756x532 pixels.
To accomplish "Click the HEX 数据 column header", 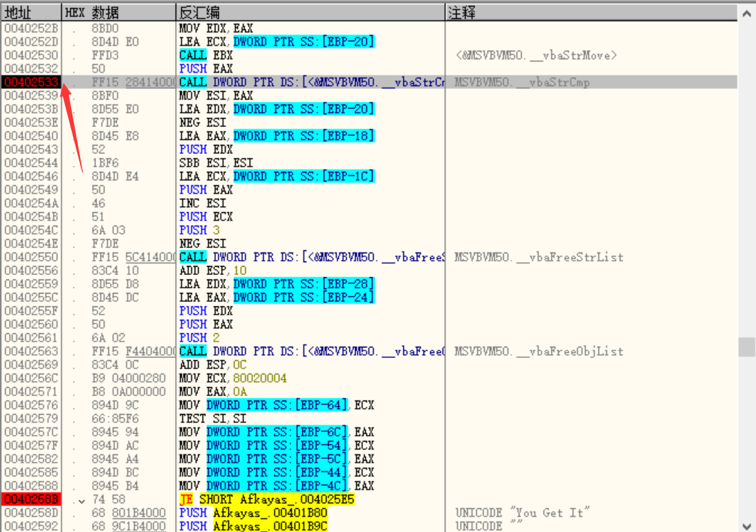I will pos(119,13).
